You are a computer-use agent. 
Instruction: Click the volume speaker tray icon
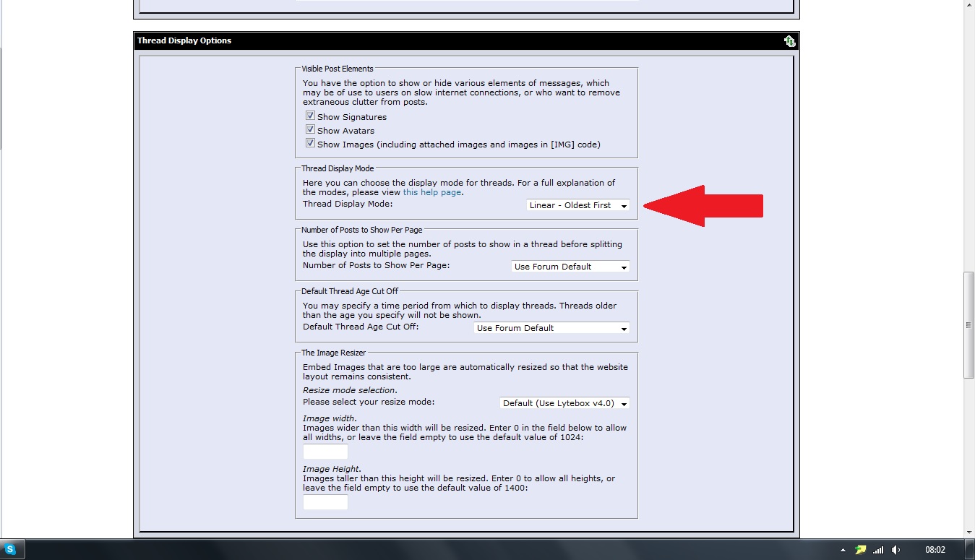896,550
